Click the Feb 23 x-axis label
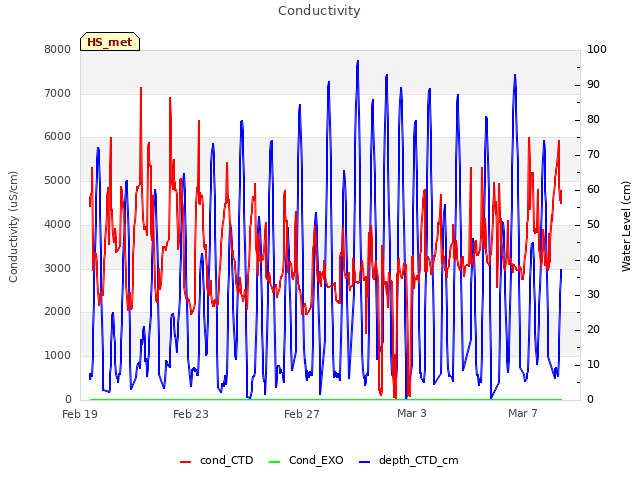 pyautogui.click(x=191, y=414)
